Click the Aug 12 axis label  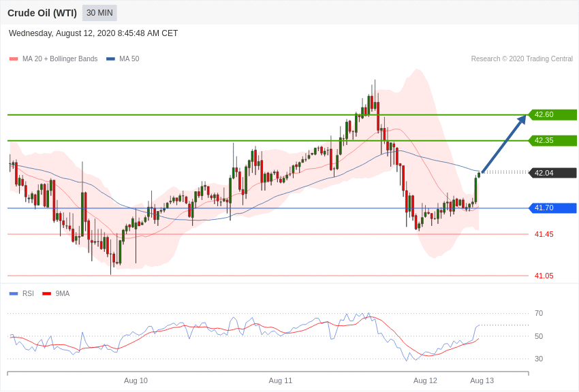[425, 380]
